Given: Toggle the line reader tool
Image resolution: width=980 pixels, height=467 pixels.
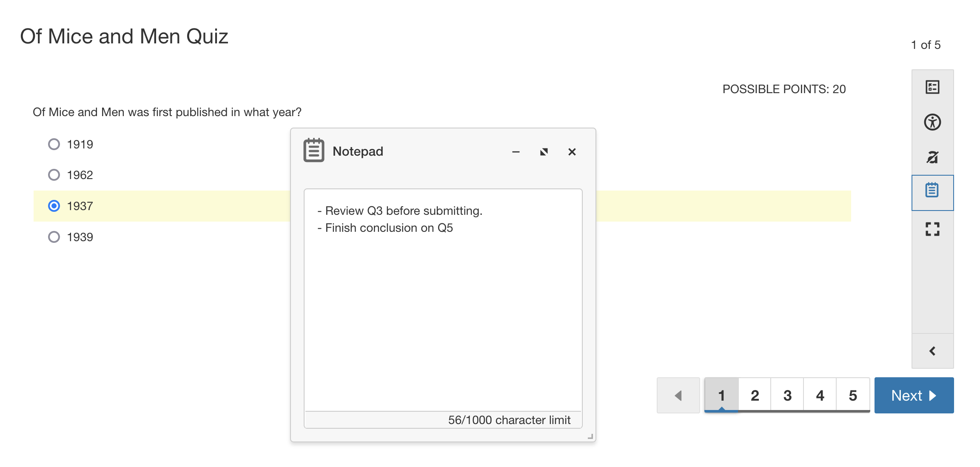Looking at the screenshot, I should click(x=932, y=158).
